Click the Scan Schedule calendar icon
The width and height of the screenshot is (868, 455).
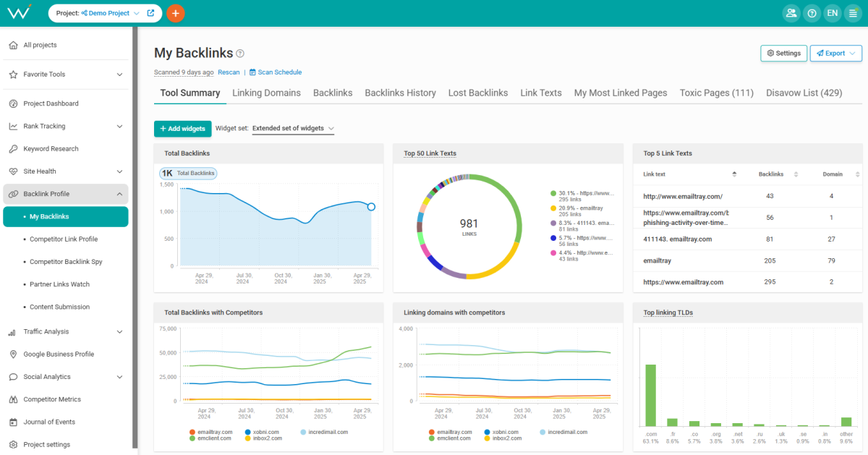coord(252,72)
